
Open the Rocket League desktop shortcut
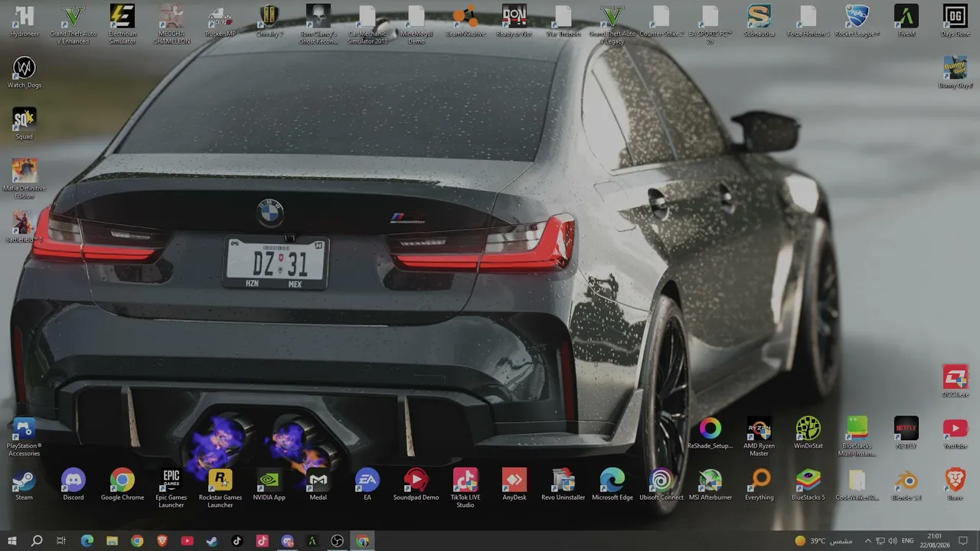[857, 21]
